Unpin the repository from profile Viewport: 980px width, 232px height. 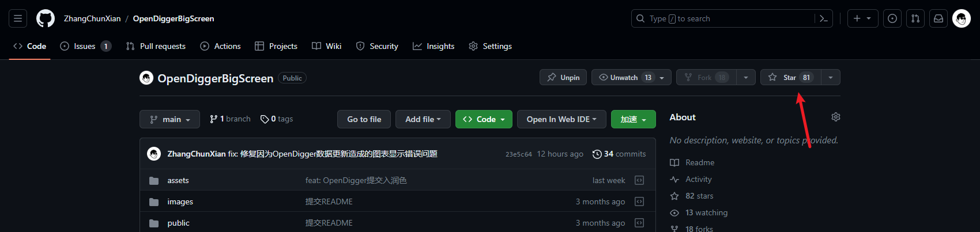pos(563,77)
